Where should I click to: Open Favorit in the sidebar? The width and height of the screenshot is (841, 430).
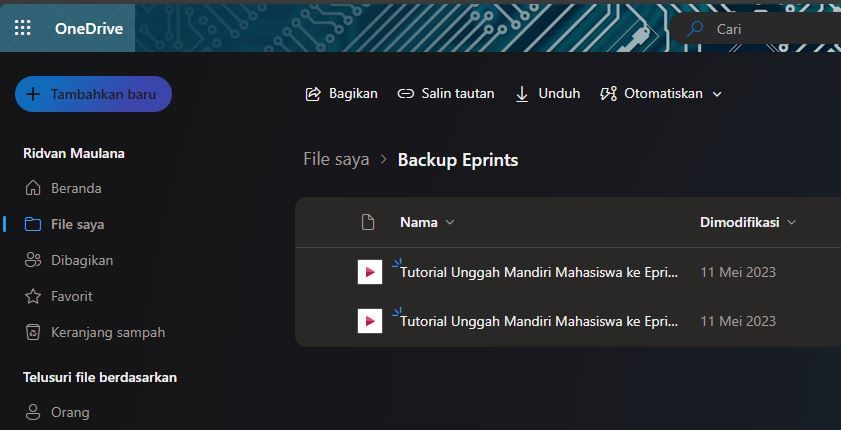(71, 296)
